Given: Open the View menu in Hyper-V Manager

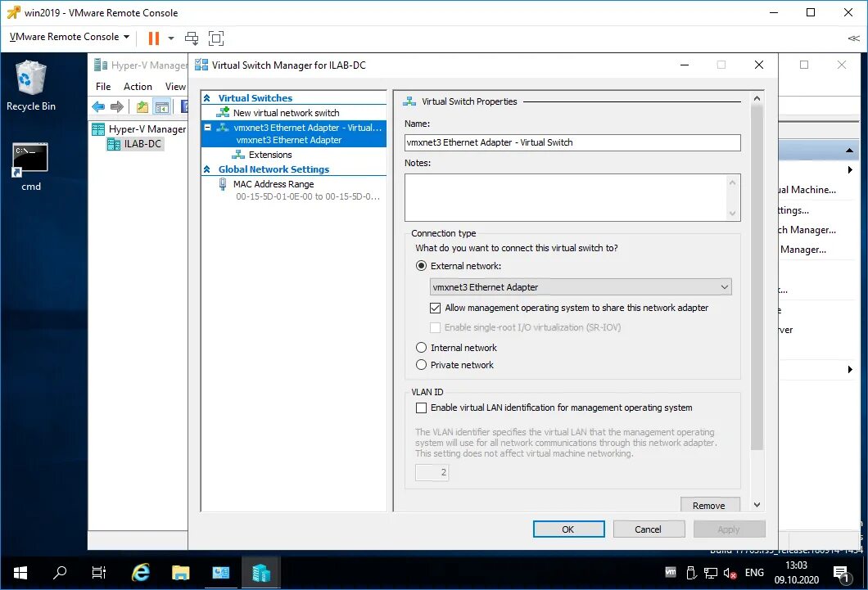Looking at the screenshot, I should [175, 86].
